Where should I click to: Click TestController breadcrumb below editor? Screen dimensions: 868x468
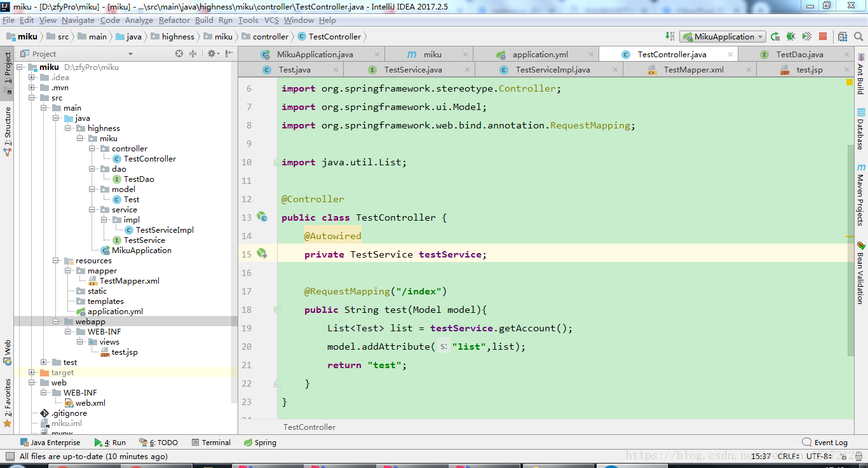tap(309, 427)
